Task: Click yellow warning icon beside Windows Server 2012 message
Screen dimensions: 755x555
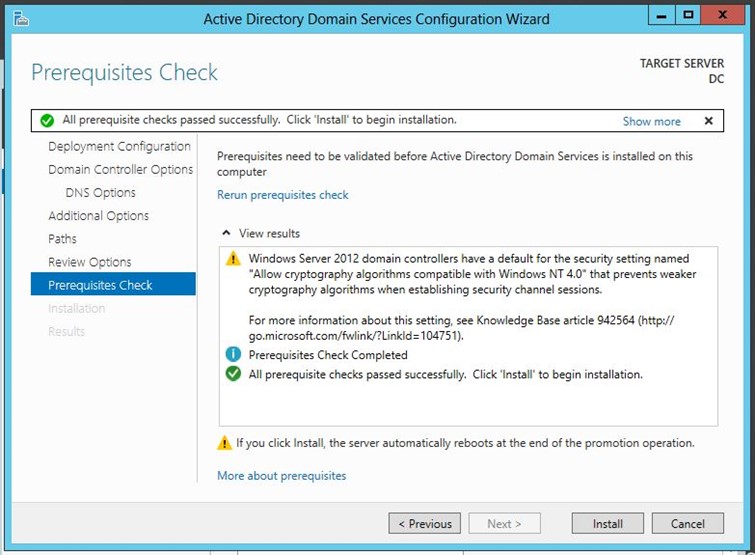Action: pyautogui.click(x=233, y=259)
